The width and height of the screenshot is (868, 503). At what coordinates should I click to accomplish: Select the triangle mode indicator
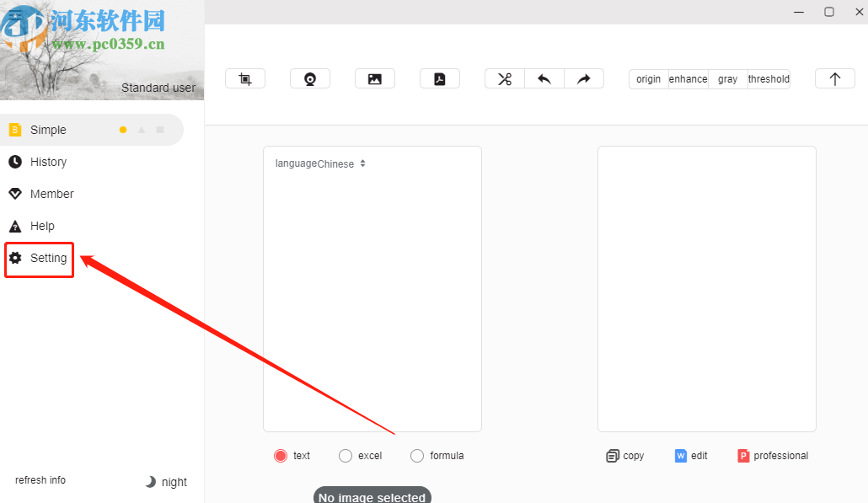click(142, 130)
